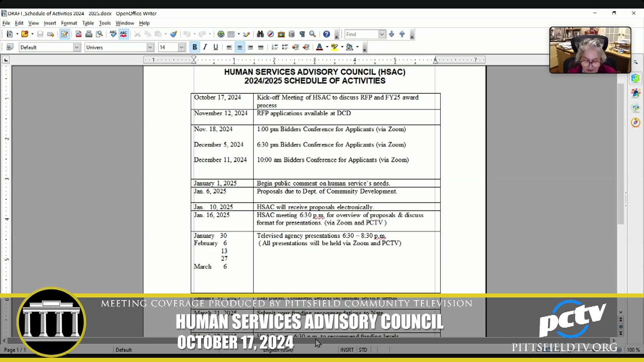Open the Find field history dropdown
This screenshot has width=644, height=362.
pos(382,34)
